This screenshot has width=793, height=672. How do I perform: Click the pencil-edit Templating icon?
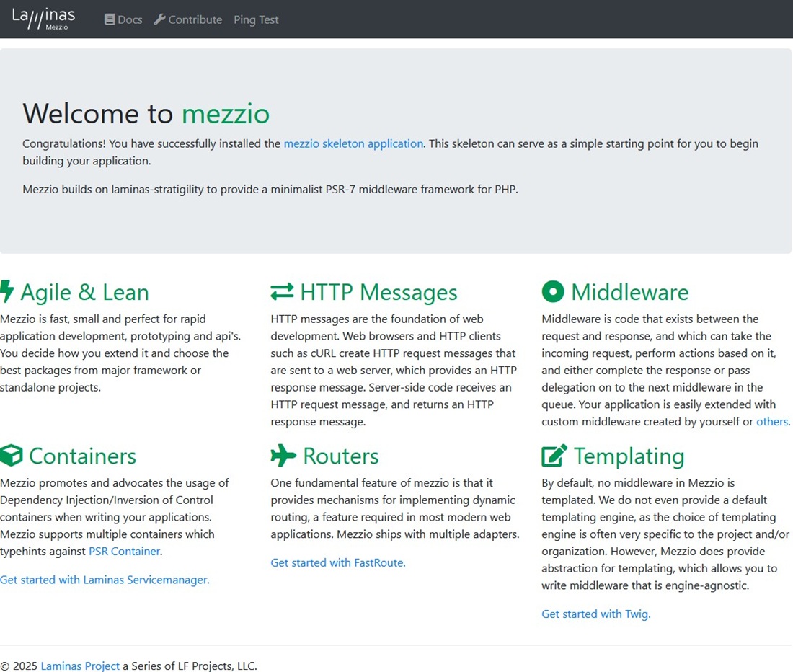click(x=554, y=455)
